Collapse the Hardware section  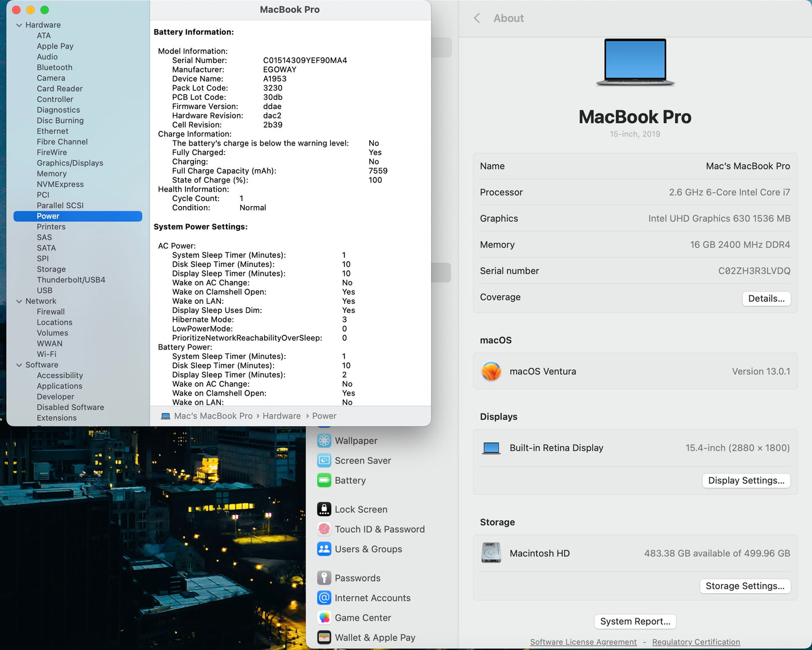(x=19, y=25)
